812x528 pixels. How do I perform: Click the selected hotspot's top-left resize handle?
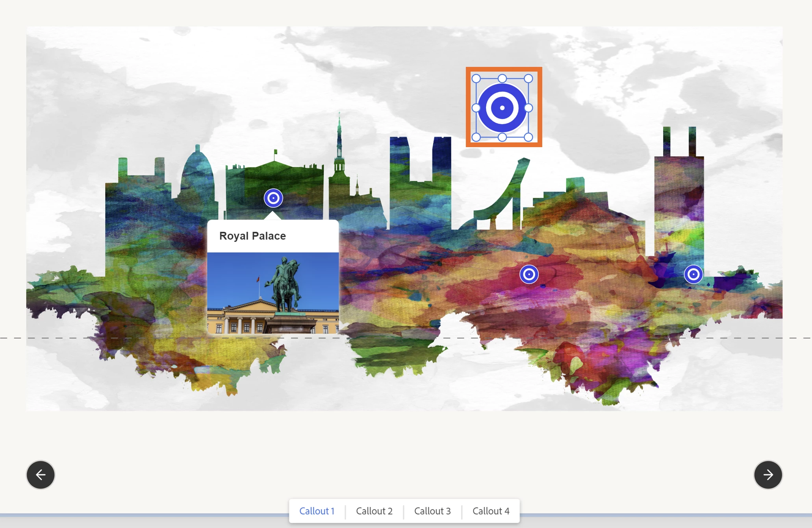point(476,79)
